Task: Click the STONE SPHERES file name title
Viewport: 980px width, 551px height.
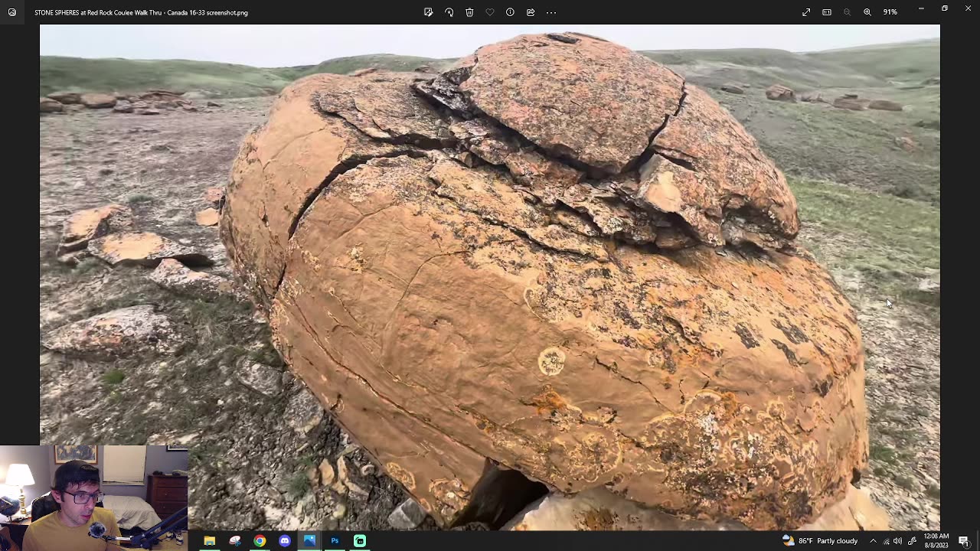Action: coord(141,12)
